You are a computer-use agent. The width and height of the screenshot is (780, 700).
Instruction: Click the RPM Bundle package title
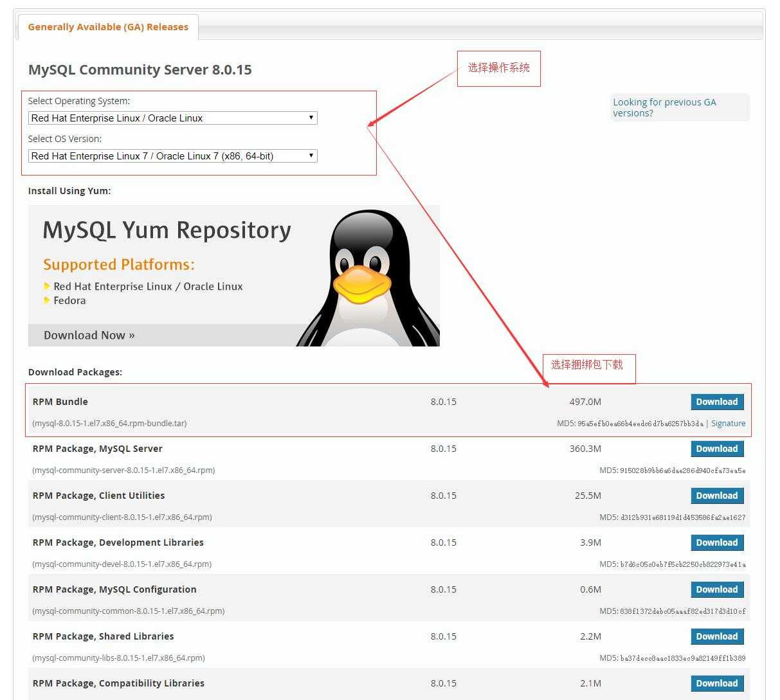click(x=60, y=402)
